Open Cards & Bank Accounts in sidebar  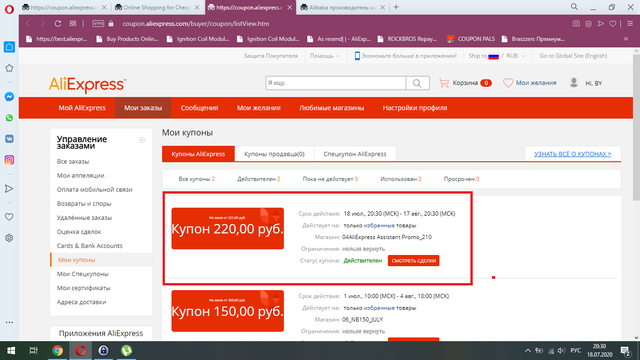tap(89, 246)
